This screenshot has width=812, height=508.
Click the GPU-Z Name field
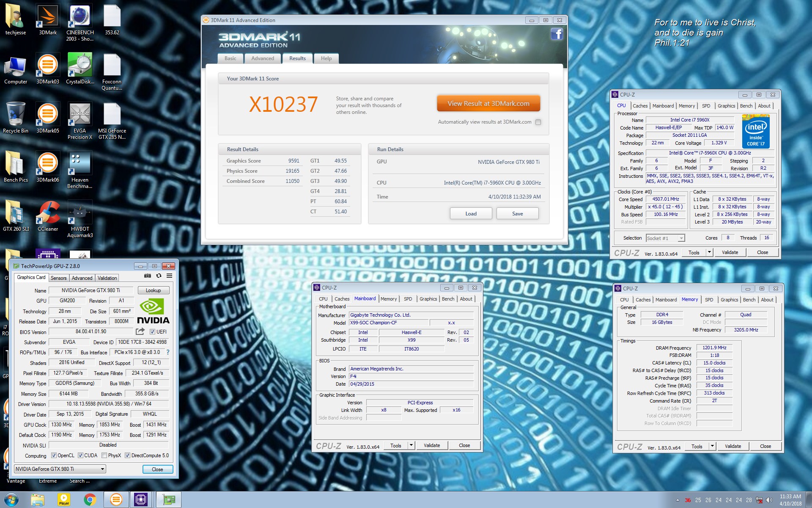91,290
